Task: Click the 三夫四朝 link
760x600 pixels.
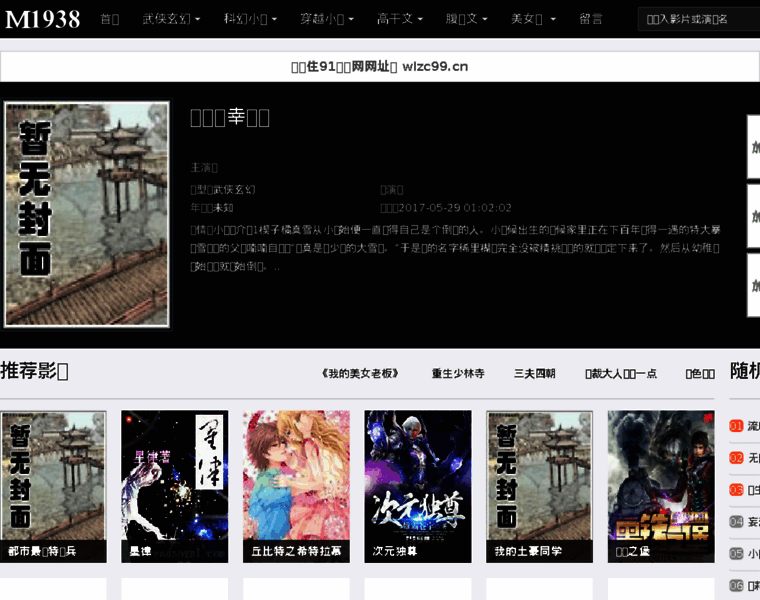Action: click(535, 373)
